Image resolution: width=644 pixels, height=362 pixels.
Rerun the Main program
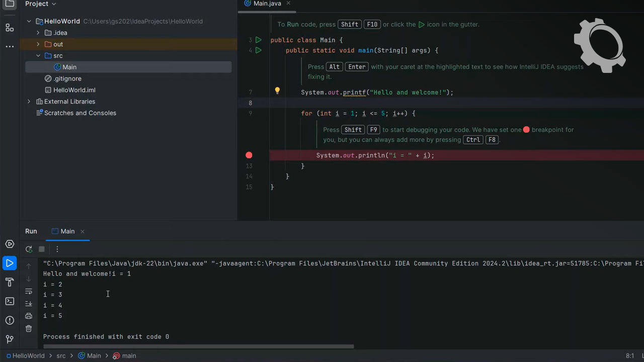pos(29,249)
